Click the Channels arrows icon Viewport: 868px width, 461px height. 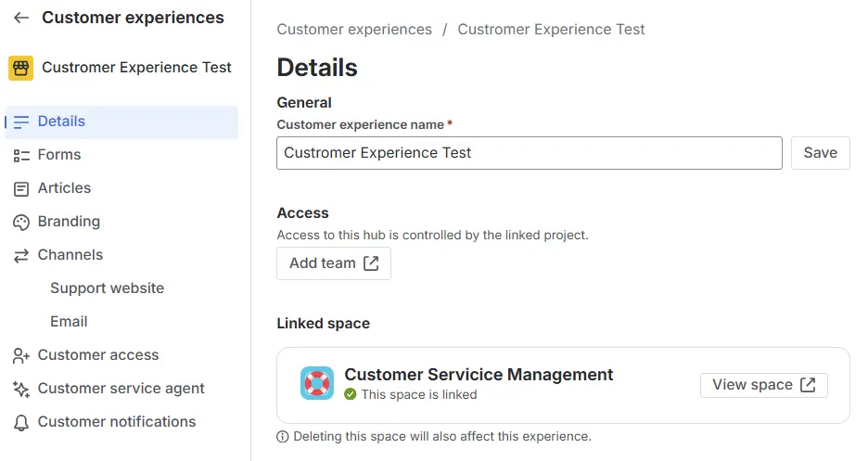pyautogui.click(x=21, y=255)
